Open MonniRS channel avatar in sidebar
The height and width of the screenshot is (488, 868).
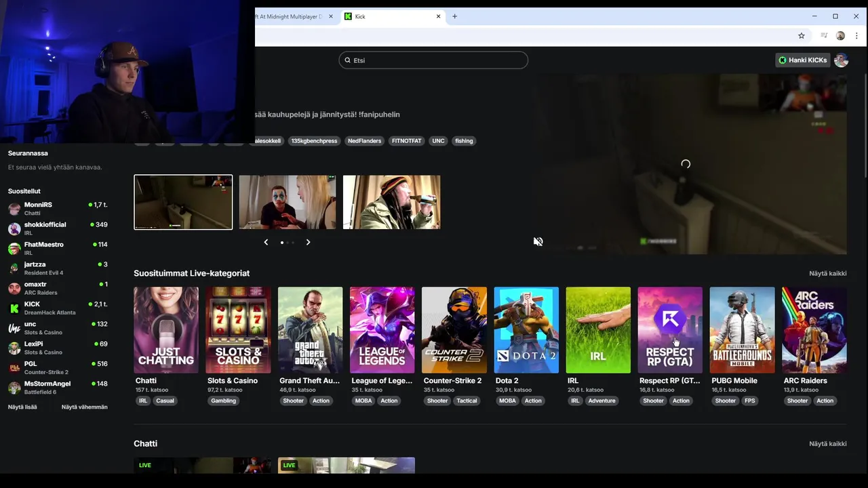pyautogui.click(x=14, y=209)
